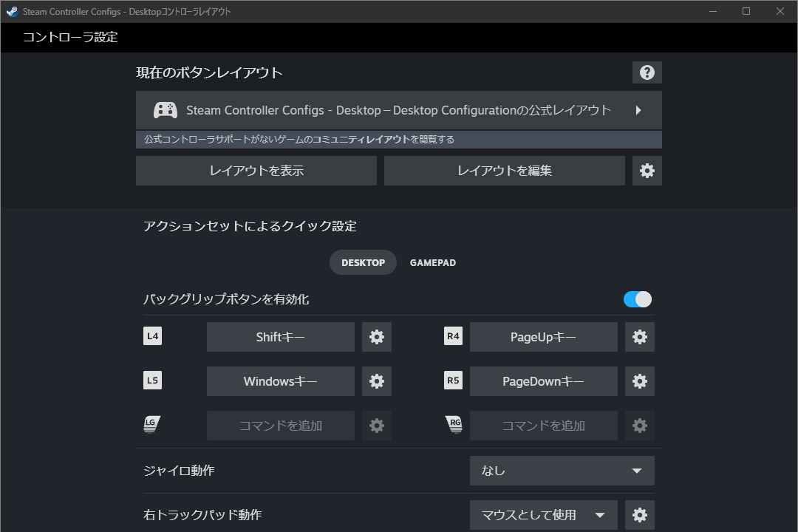Close the Steam Controller Configs window
Screen dimensions: 798x532
(780, 11)
